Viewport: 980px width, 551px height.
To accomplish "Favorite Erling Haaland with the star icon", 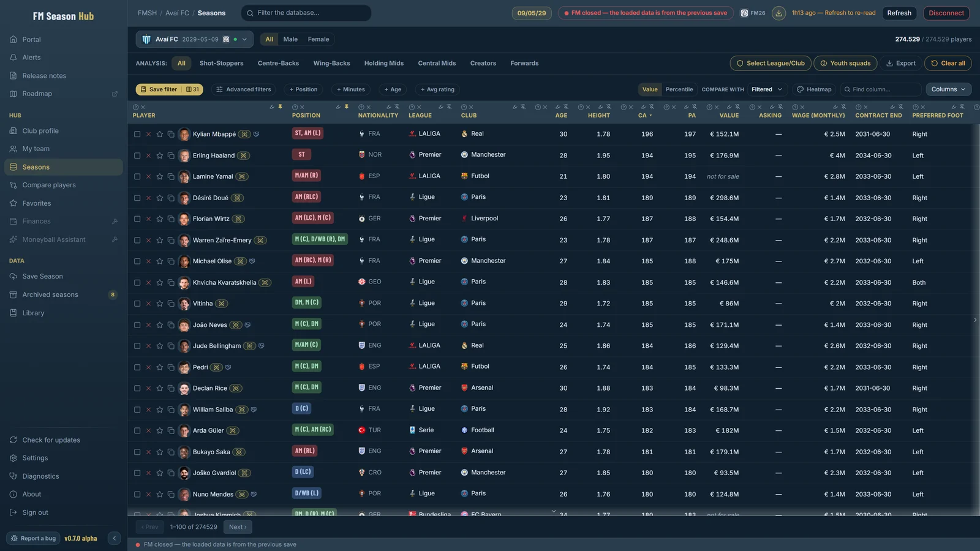I will pos(160,156).
